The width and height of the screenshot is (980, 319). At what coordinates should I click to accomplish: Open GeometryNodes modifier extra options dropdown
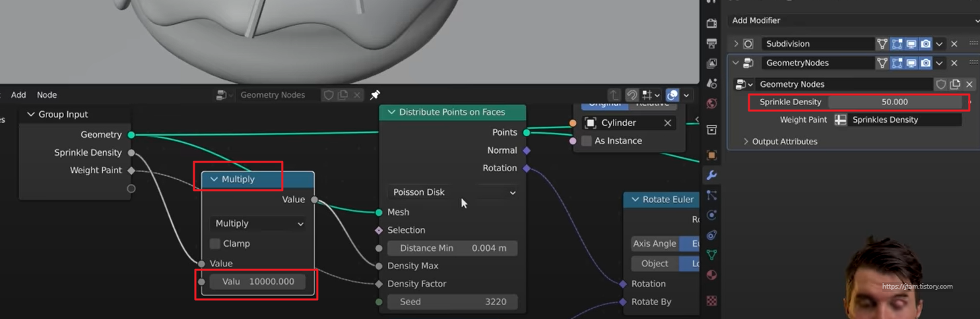(940, 63)
